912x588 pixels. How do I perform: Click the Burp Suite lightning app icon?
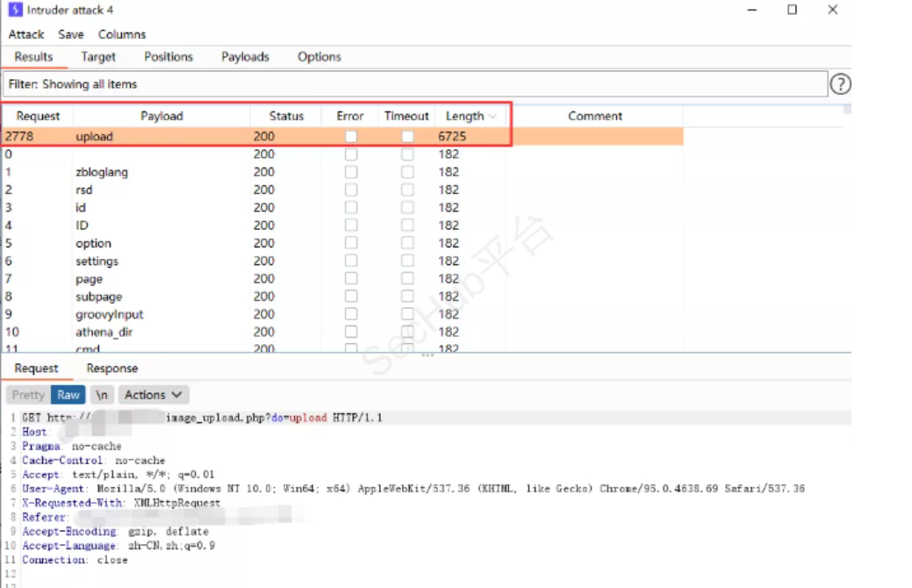pyautogui.click(x=15, y=11)
